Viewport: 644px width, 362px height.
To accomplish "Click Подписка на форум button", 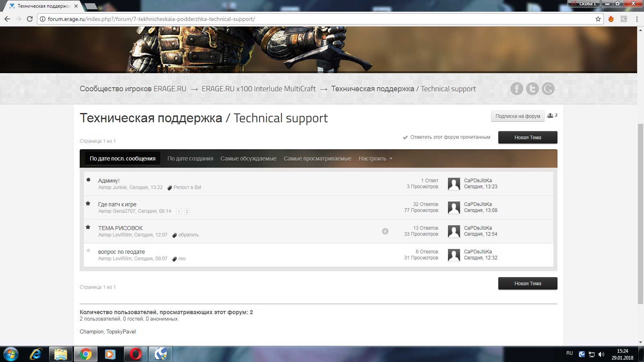I will 518,116.
